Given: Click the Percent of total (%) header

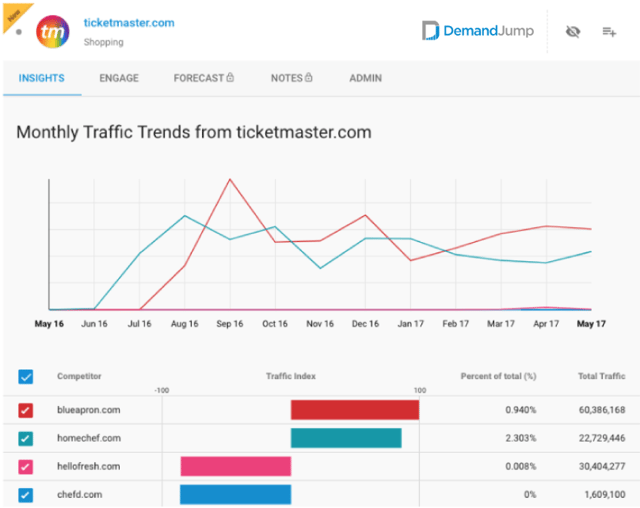Looking at the screenshot, I should (x=498, y=376).
